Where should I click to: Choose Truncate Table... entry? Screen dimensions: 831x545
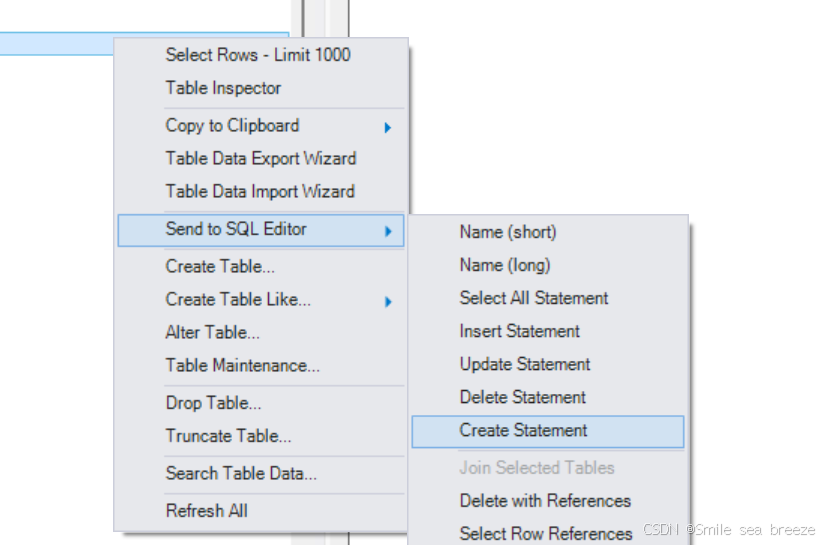point(228,436)
